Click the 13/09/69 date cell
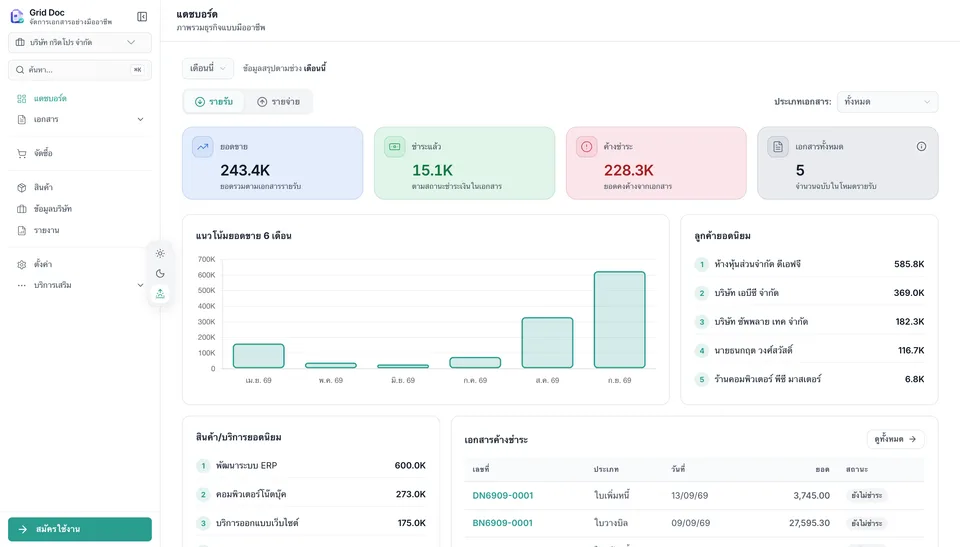960x547 pixels. pos(689,496)
